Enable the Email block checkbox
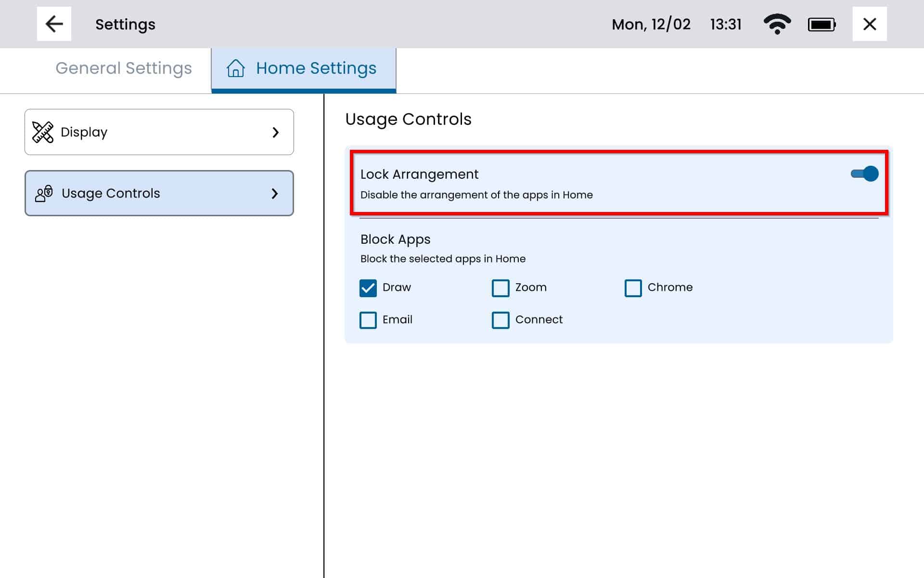Viewport: 924px width, 578px height. coord(368,320)
